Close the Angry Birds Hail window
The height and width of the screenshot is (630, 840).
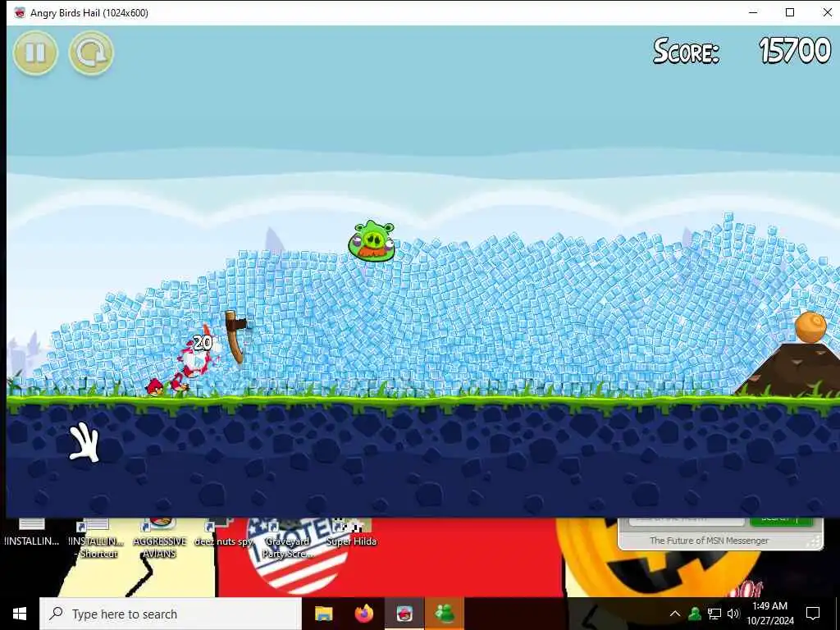827,12
